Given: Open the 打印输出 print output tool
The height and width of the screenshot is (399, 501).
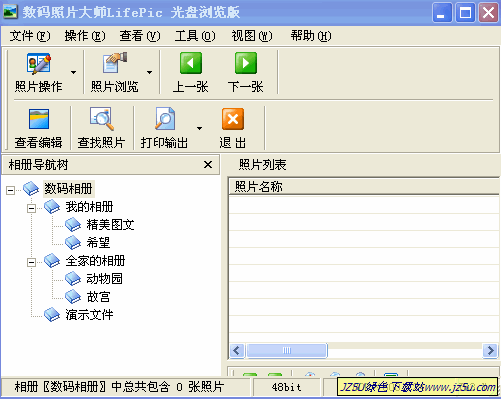Looking at the screenshot, I should tap(164, 128).
